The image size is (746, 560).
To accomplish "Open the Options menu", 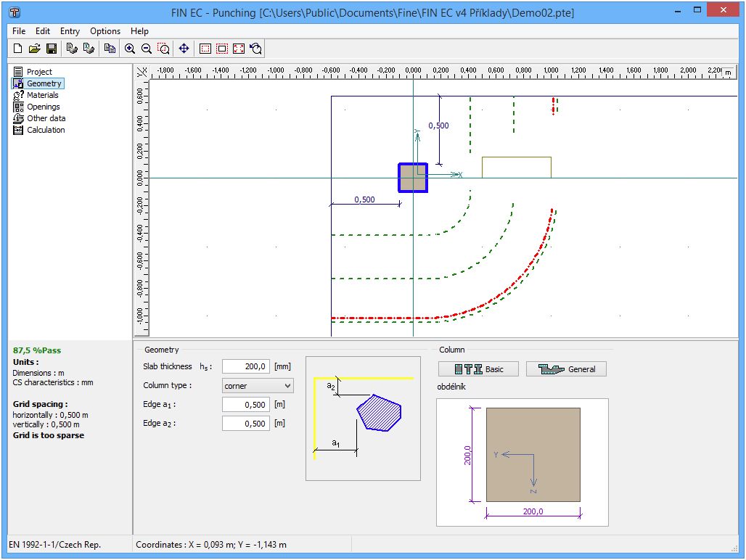I will click(105, 31).
